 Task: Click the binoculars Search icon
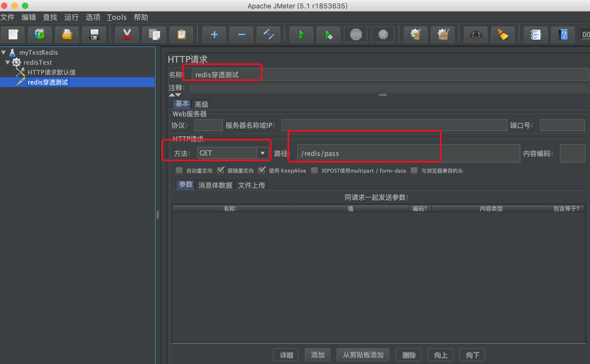coord(476,34)
